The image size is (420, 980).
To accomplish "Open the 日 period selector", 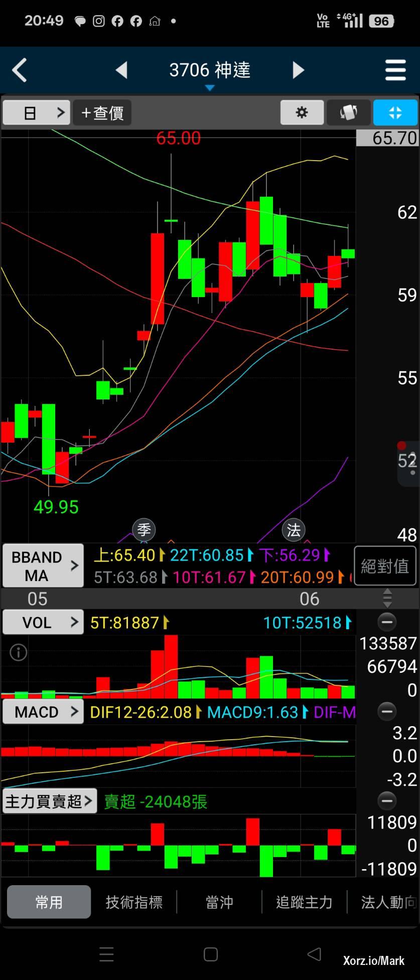I will (36, 112).
